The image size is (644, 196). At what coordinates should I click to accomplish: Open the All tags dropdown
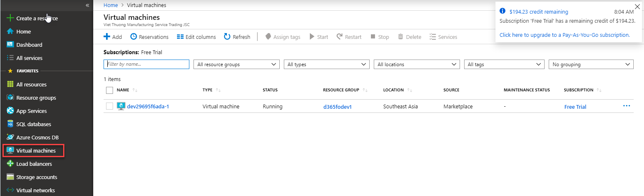(x=504, y=65)
